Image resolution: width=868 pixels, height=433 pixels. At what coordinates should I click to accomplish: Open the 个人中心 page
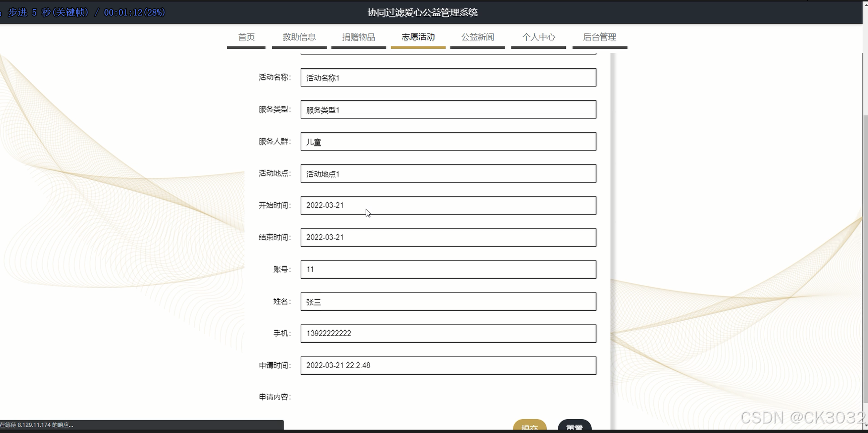538,37
